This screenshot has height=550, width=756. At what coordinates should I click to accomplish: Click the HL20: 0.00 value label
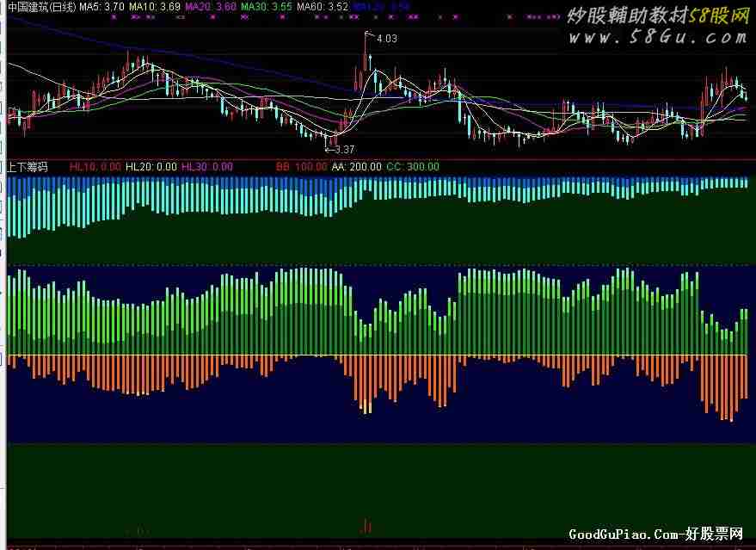pos(151,167)
